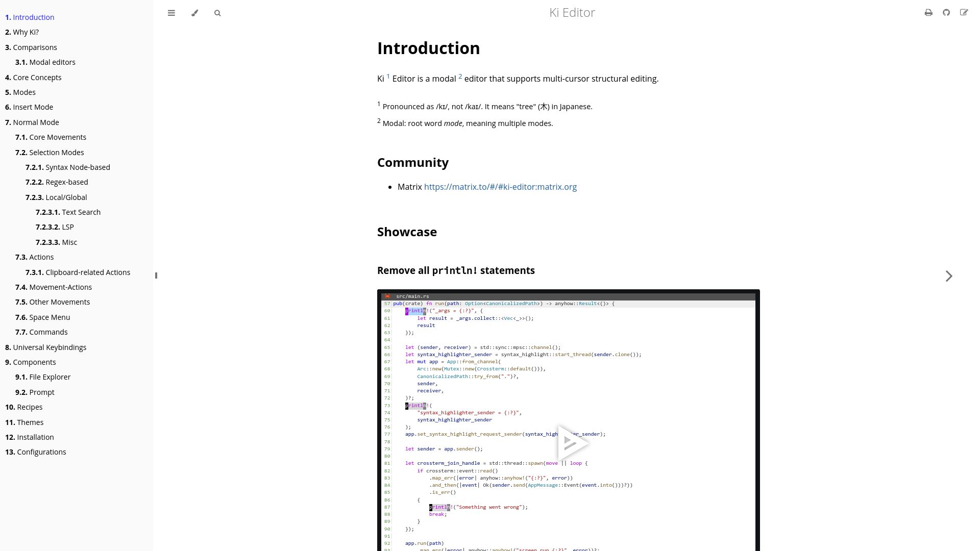Open Modal editors subsection
Viewport: 980px width, 551px height.
45,62
